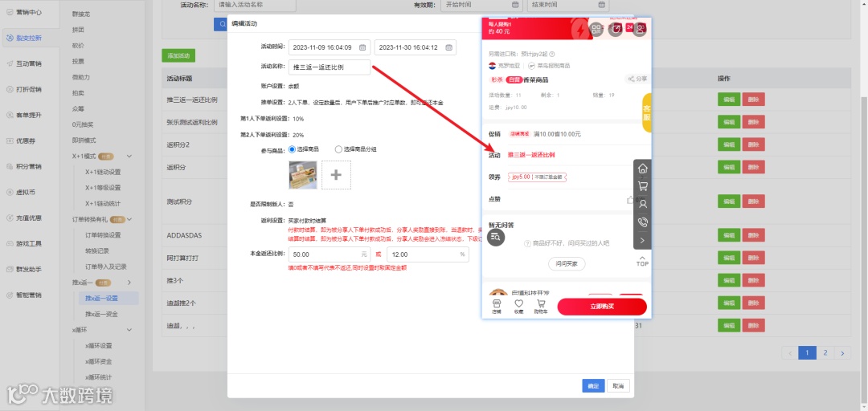Open 推x返一设置 in the submenu
Image resolution: width=868 pixels, height=411 pixels.
(101, 299)
